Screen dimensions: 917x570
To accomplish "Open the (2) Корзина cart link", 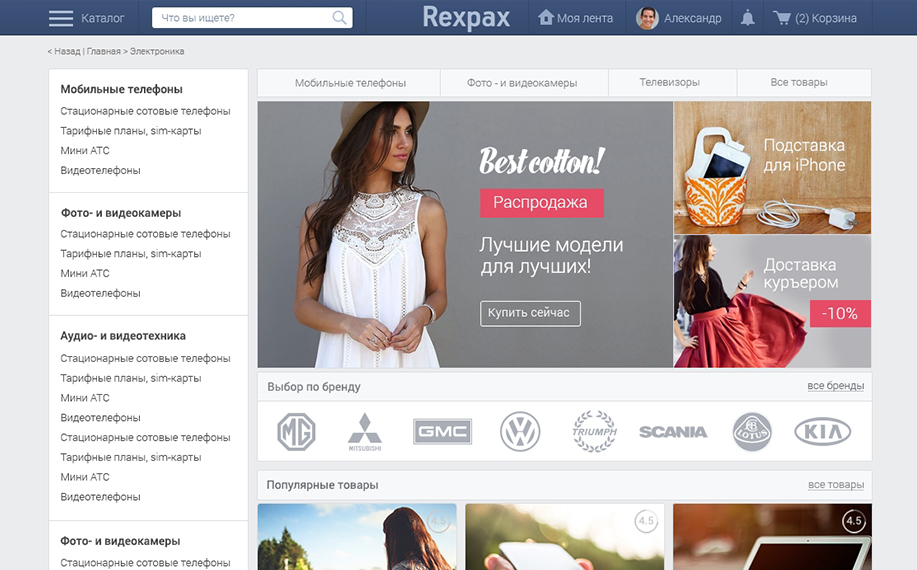I will click(x=826, y=18).
